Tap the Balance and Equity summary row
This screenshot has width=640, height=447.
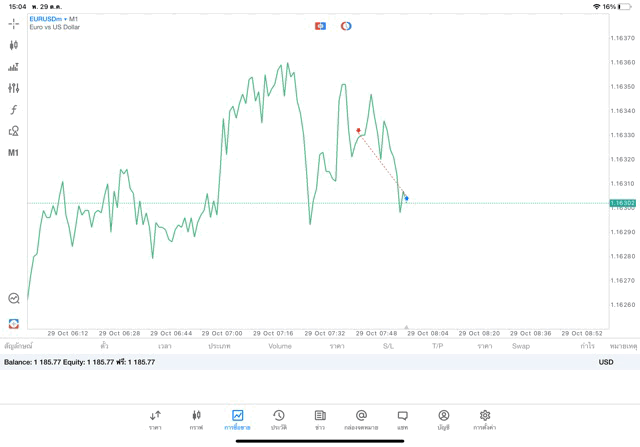(x=80, y=362)
